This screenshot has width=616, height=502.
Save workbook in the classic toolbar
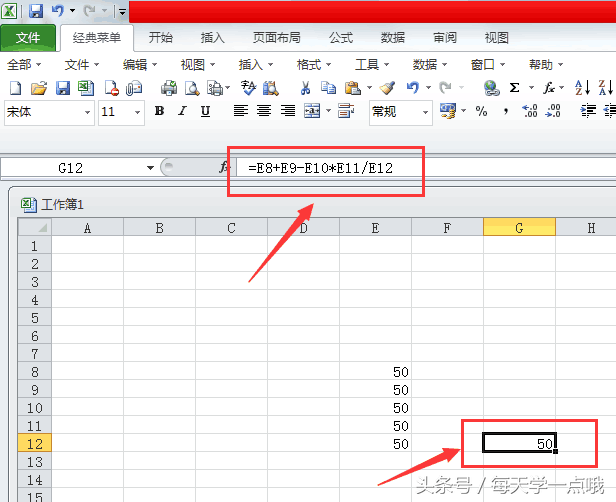coord(63,88)
